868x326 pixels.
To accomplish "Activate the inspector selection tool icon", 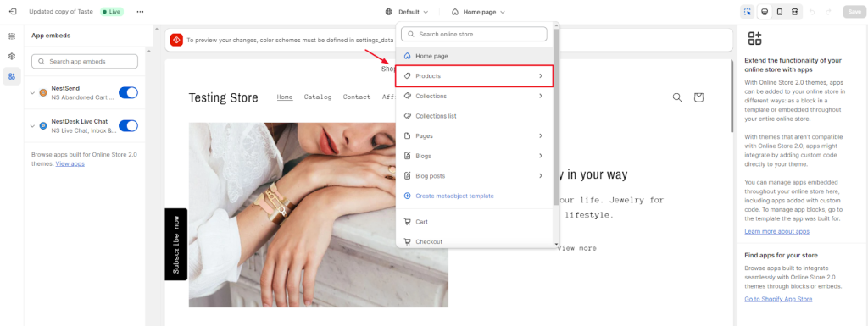I will (748, 12).
